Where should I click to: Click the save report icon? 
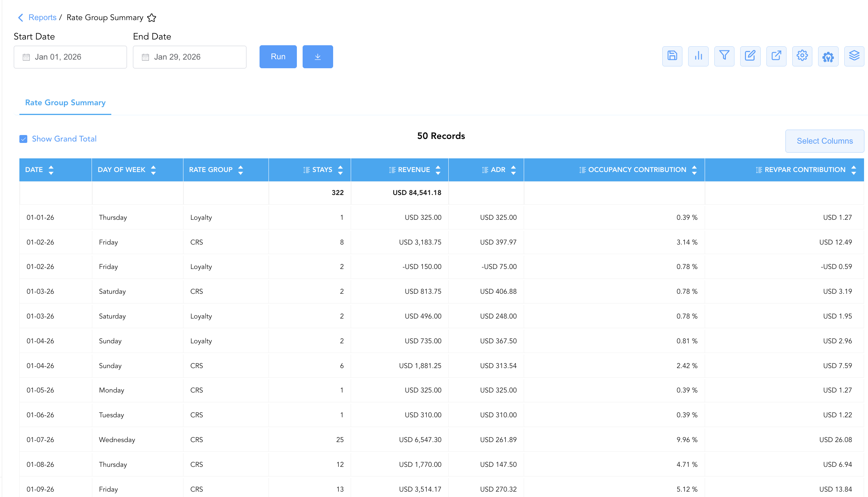click(x=672, y=56)
